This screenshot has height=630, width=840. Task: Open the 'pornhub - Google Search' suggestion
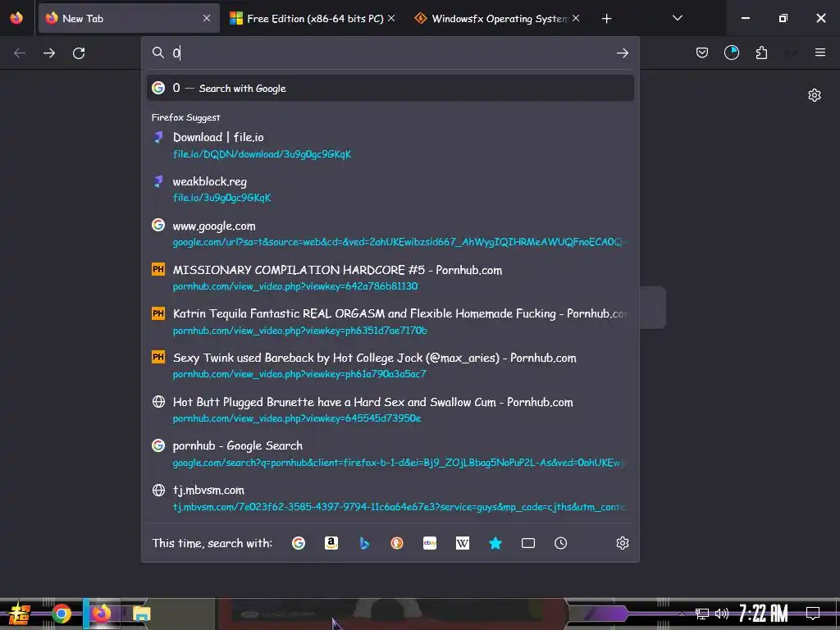click(x=390, y=454)
